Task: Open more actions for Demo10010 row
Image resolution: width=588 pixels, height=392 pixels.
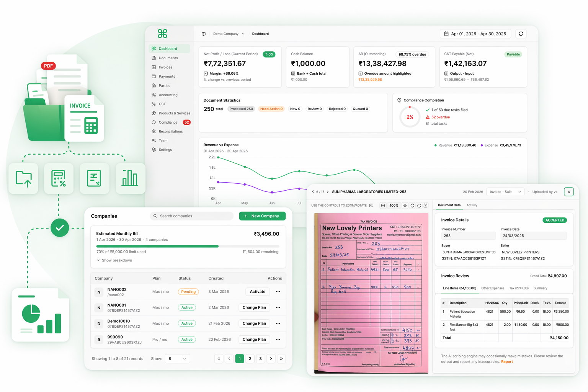Action: 278,323
